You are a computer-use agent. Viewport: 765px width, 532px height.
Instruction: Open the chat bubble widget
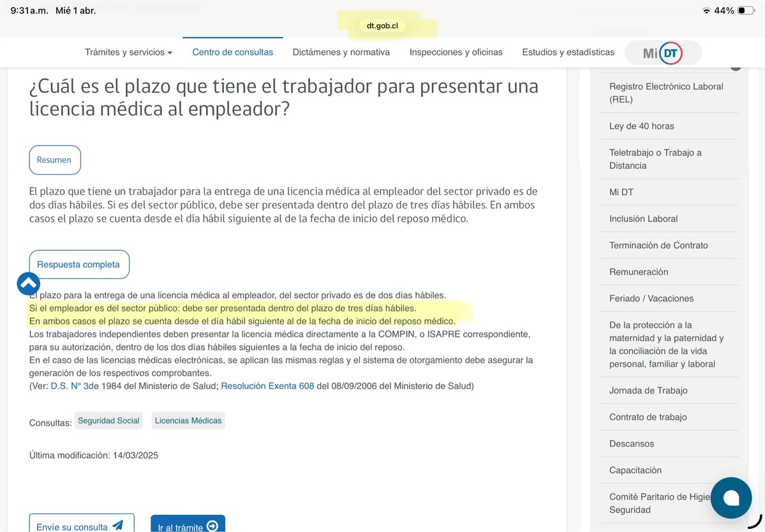(x=731, y=498)
